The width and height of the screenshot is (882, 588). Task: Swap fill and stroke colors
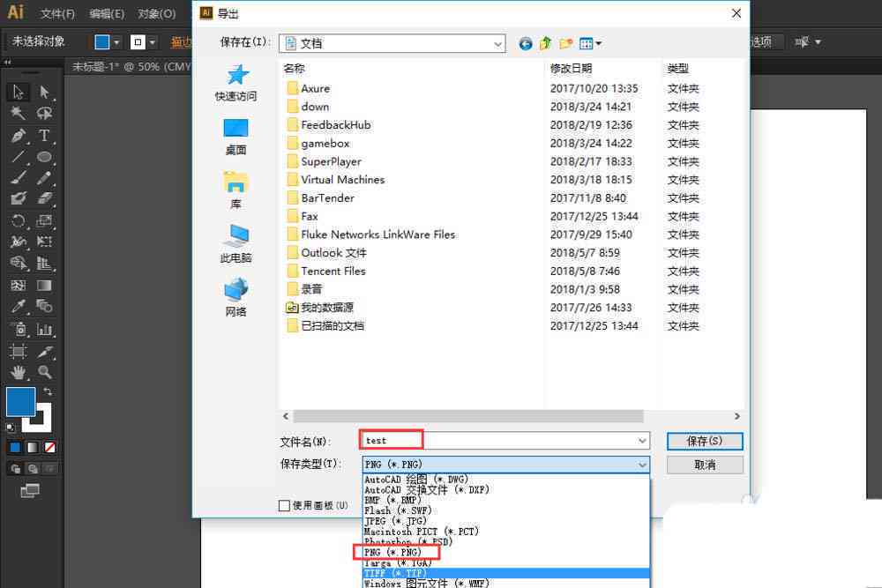coord(48,391)
